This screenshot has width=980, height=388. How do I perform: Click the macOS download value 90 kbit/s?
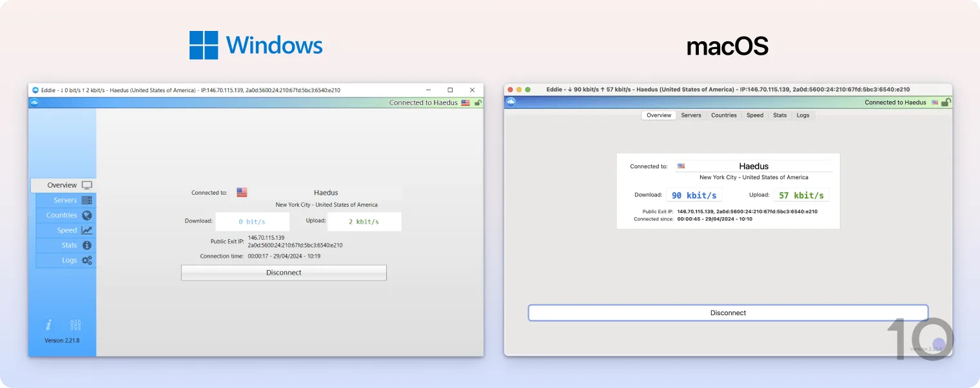(695, 195)
